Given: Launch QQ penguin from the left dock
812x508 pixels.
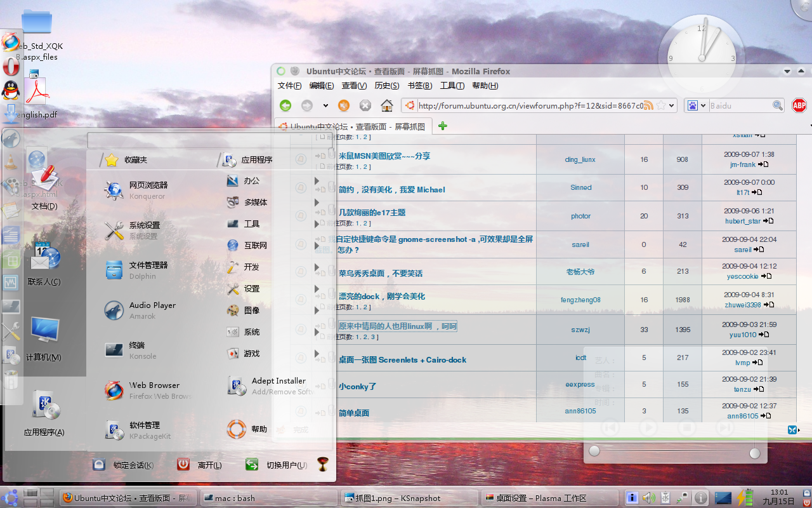Looking at the screenshot, I should [11, 90].
